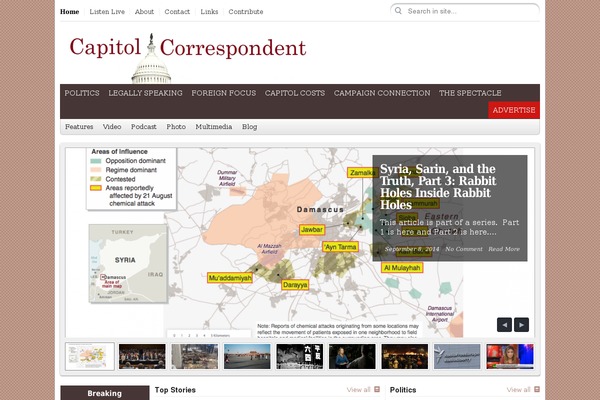The height and width of the screenshot is (400, 600).
Task: Click the No Comment link
Action: 464,249
